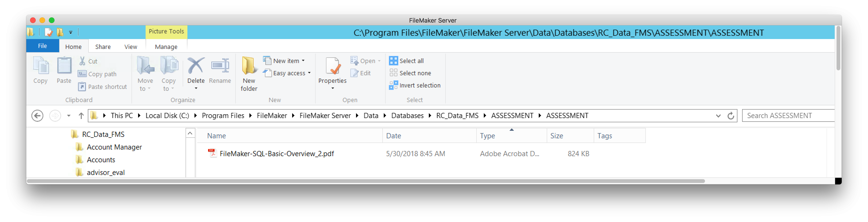868x222 pixels.
Task: Click the New folder quick access icon
Action: [x=60, y=32]
